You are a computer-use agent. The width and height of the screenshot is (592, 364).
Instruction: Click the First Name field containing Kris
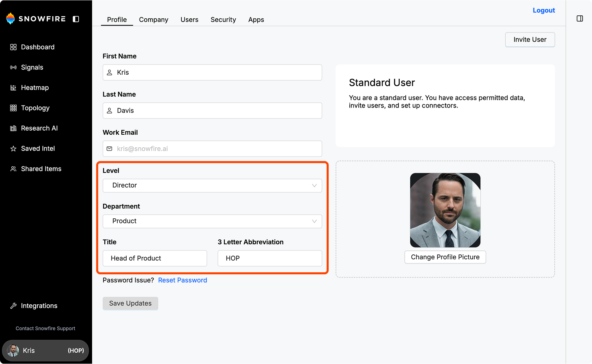pos(212,73)
